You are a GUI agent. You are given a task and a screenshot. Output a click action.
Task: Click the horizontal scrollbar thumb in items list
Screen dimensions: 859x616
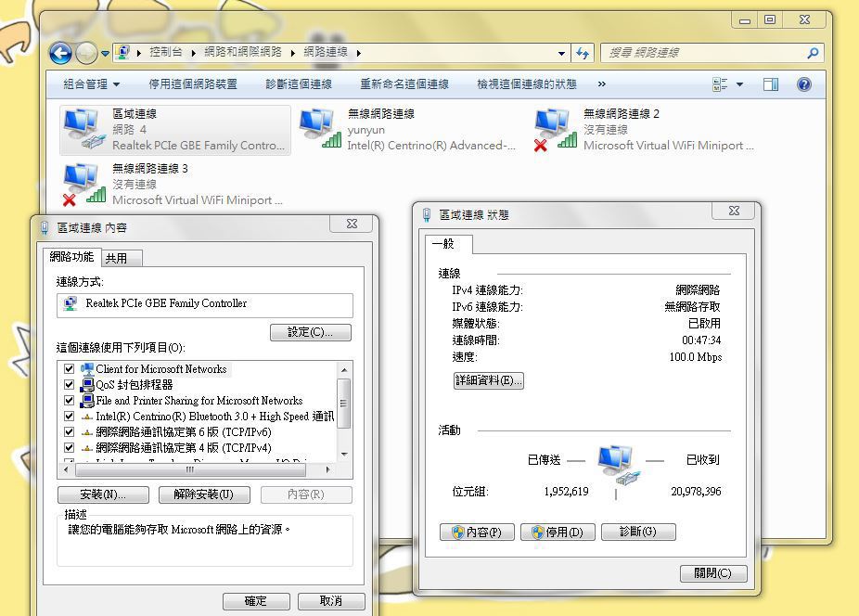tap(191, 469)
